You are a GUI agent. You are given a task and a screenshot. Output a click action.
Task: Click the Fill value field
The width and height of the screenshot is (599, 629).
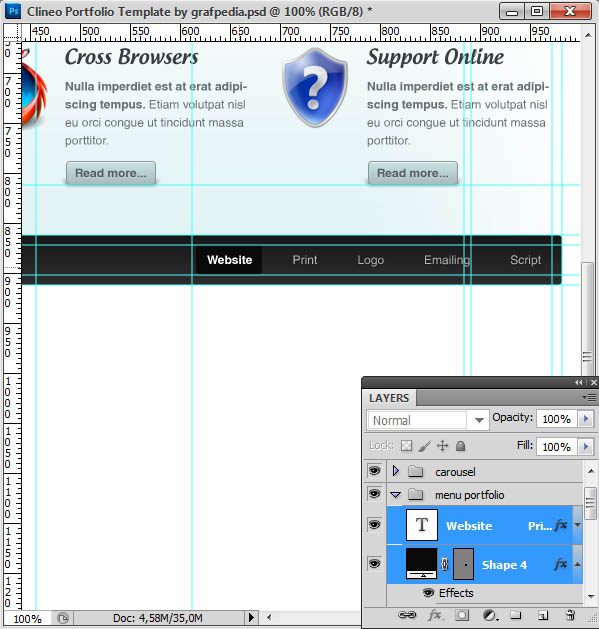point(557,446)
